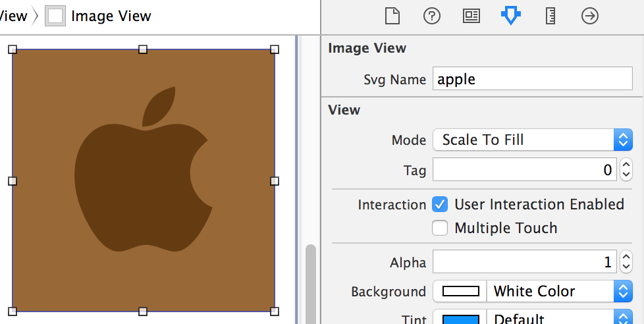Viewport: 644px width, 324px height.
Task: Select Image View in the jump bar
Action: click(111, 16)
